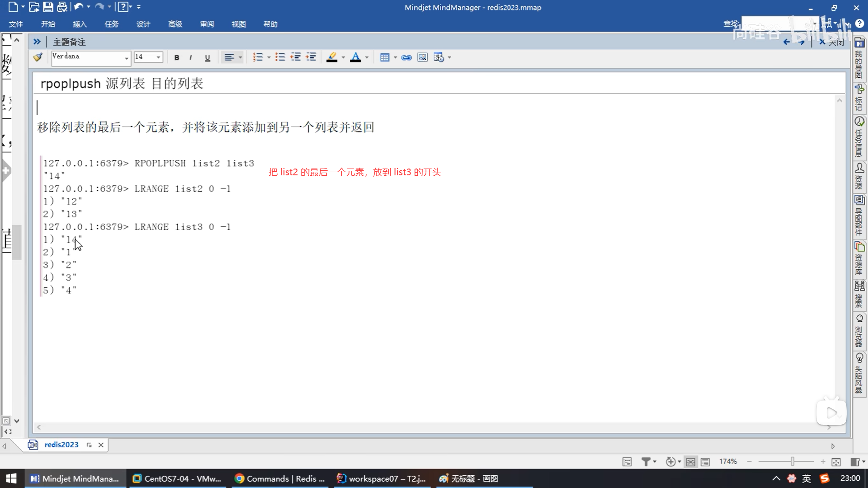Click the save icon in title bar
Image resolution: width=868 pixels, height=488 pixels.
tap(48, 7)
